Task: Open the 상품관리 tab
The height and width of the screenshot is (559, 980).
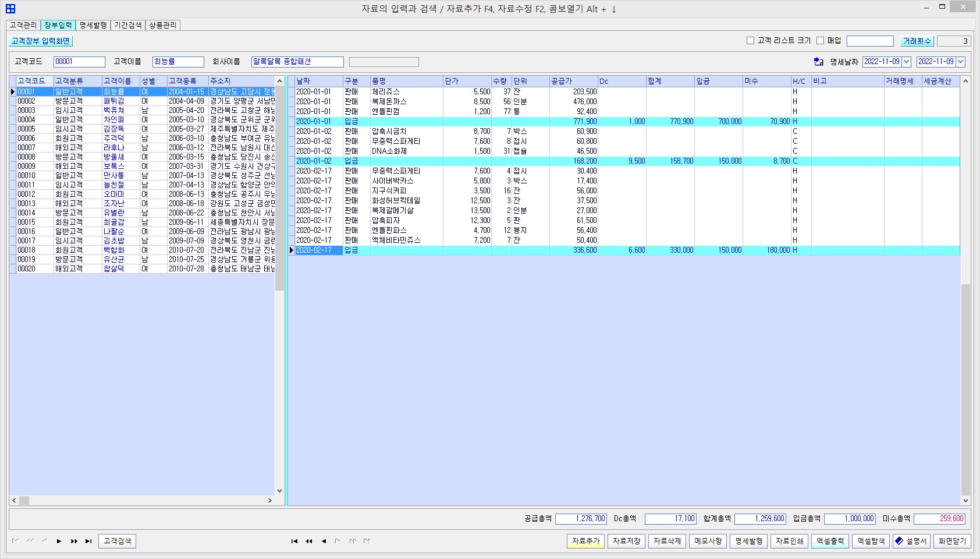Action: tap(162, 25)
